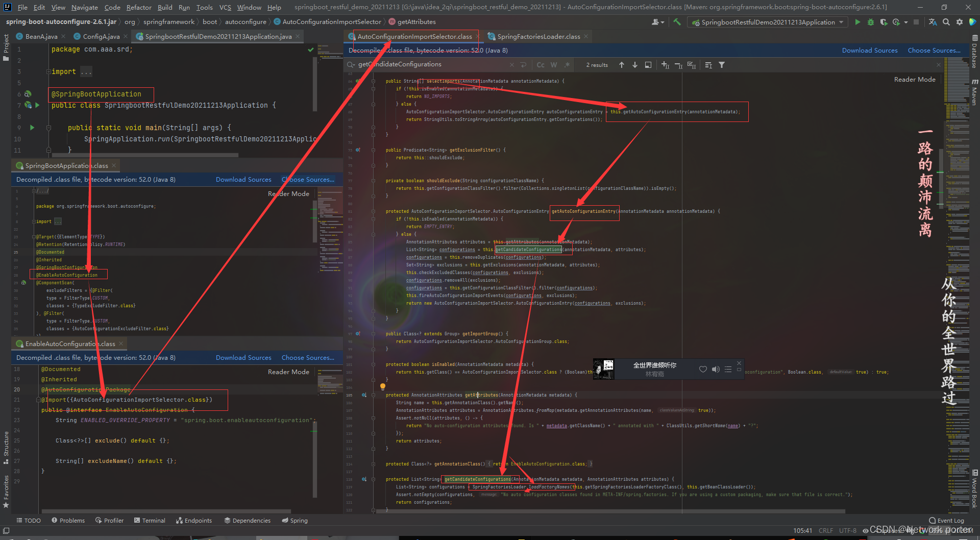This screenshot has width=980, height=540.
Task: Toggle Reader Mode in SpringBootApplication.class editor
Action: 288,193
